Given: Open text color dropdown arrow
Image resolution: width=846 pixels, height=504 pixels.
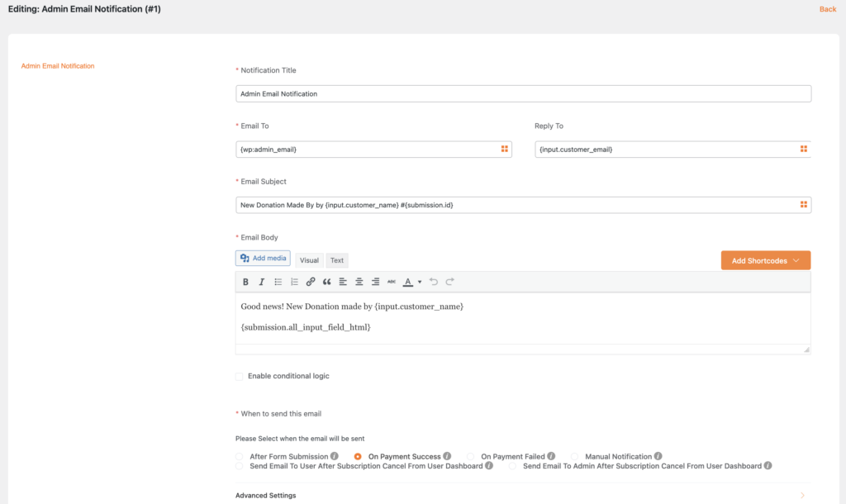Looking at the screenshot, I should click(x=420, y=282).
